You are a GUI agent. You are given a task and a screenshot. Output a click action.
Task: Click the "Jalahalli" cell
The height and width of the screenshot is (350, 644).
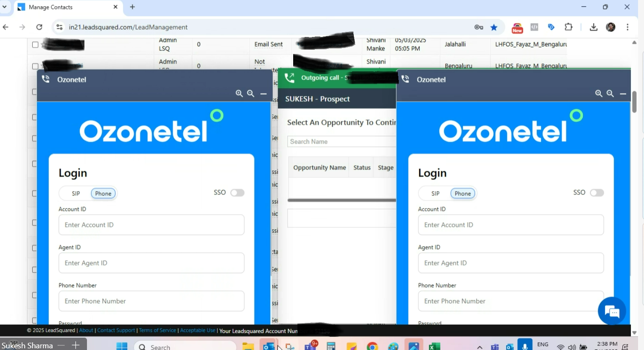pos(455,44)
